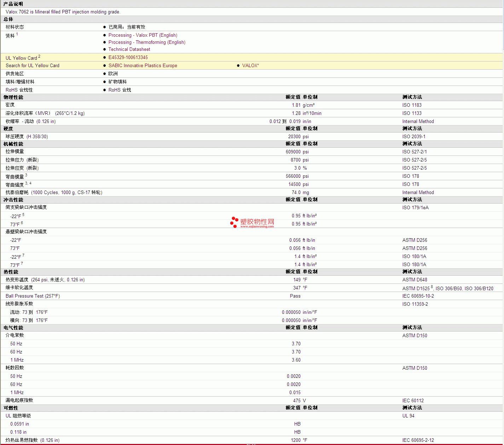Click the 电气性能 section header
The width and height of the screenshot is (504, 445).
(13, 328)
